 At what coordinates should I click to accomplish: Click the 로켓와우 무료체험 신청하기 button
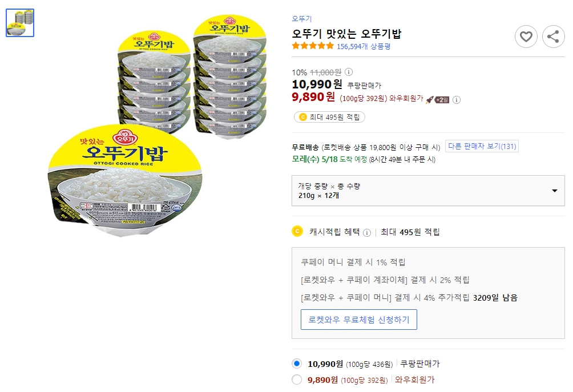359,320
